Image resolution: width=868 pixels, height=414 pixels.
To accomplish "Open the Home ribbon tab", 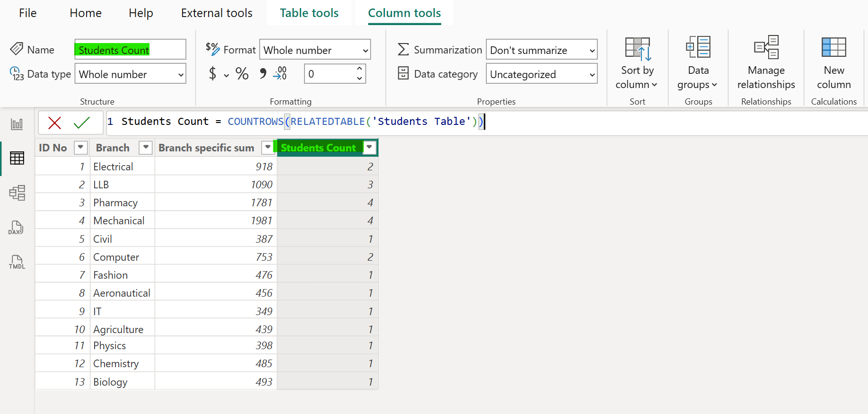I will 86,13.
